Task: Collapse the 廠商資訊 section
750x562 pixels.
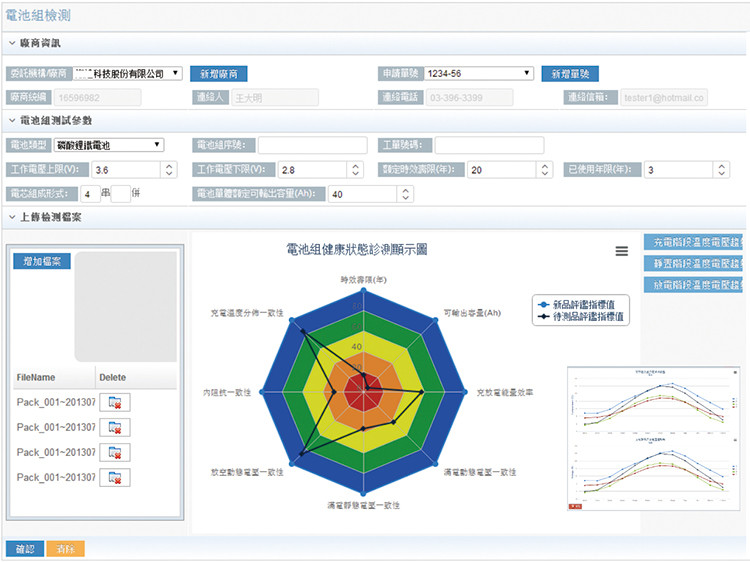Action: pyautogui.click(x=12, y=43)
